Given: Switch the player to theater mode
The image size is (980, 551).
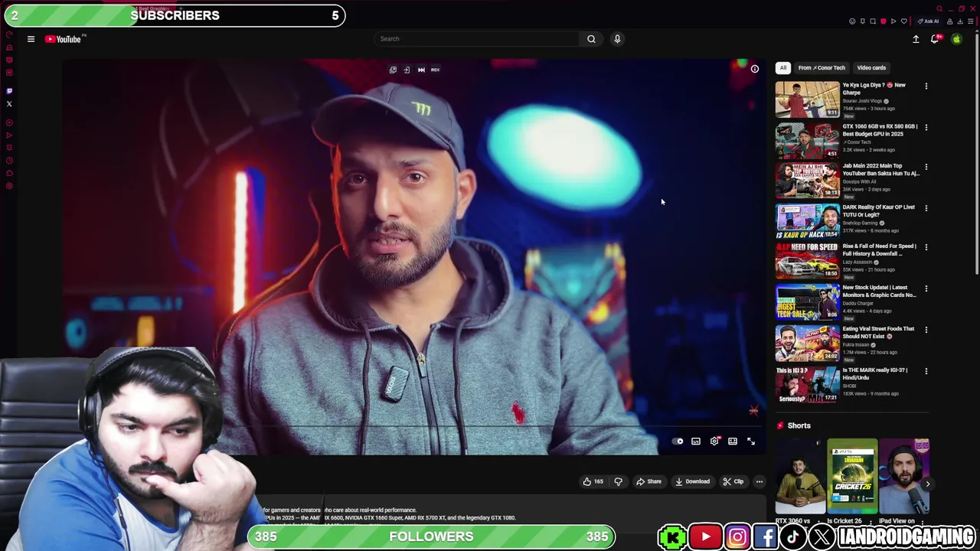Looking at the screenshot, I should [x=733, y=442].
